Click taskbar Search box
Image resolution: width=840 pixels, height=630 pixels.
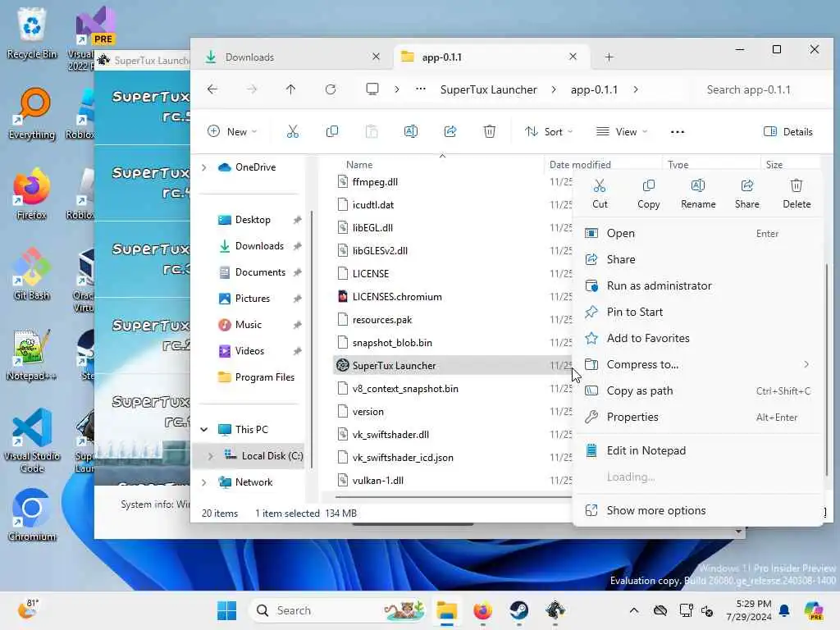[337, 610]
